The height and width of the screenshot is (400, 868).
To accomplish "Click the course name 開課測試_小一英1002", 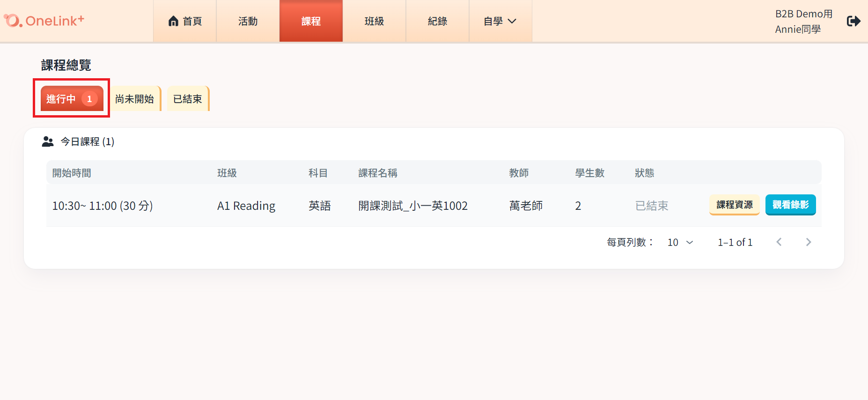I will pyautogui.click(x=413, y=206).
